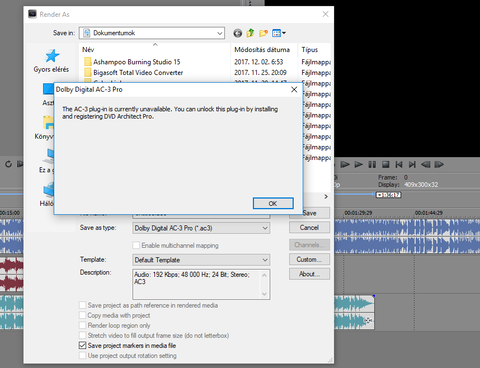Screen dimensions: 480x368
Task: Sort files by the Név column header
Action: [88, 50]
